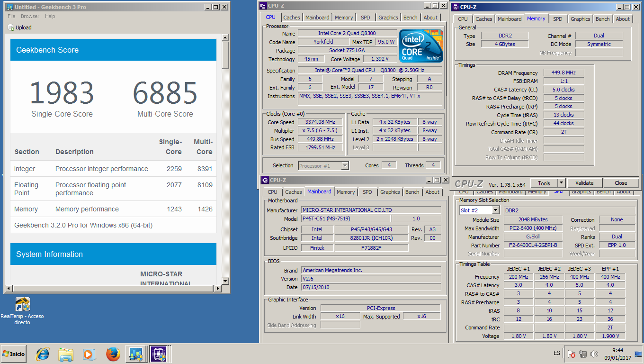
Task: Click the Floating Point single-core value 2077
Action: click(x=174, y=185)
